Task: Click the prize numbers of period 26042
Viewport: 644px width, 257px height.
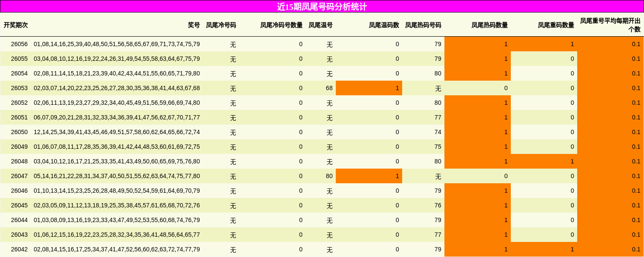Action: tap(116, 248)
